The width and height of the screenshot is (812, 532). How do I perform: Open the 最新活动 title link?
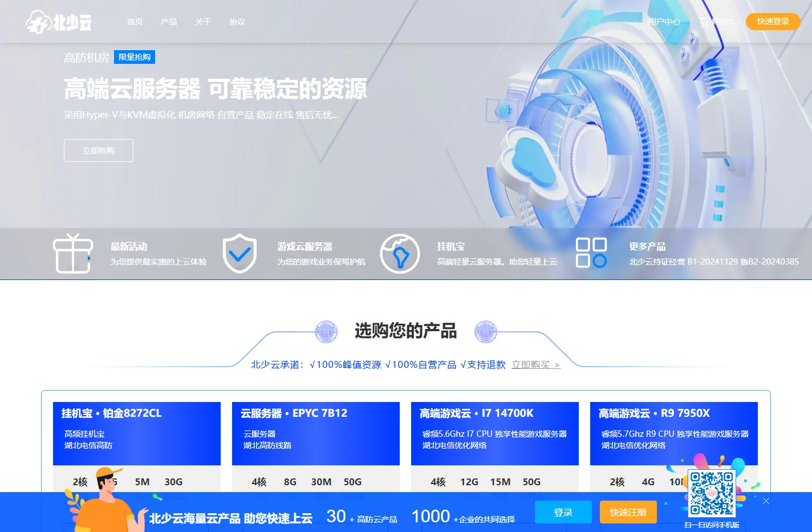129,246
